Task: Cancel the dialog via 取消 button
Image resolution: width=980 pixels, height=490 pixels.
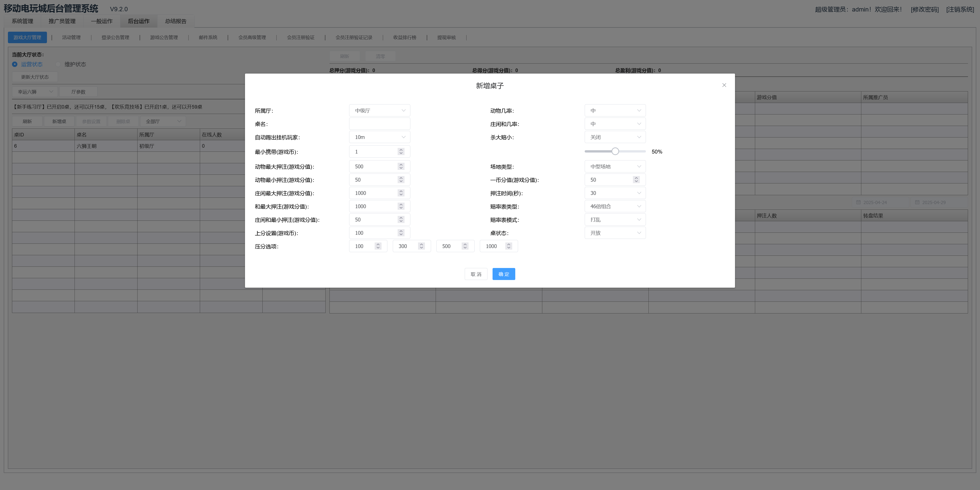Action: click(476, 274)
